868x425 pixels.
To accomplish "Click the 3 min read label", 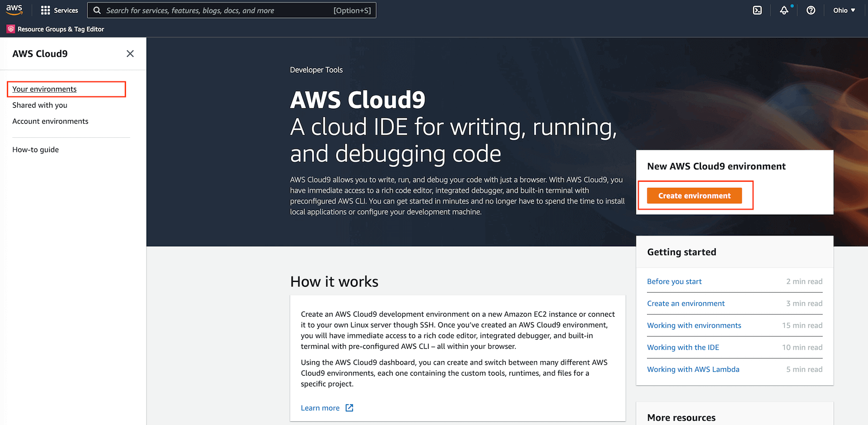I will click(x=804, y=303).
